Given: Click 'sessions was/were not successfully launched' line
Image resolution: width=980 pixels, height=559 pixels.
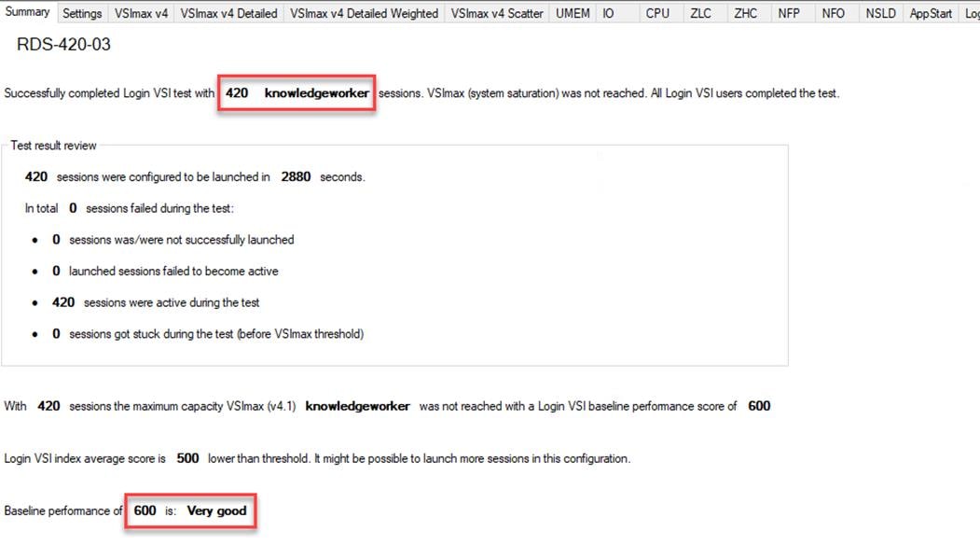Looking at the screenshot, I should point(181,240).
